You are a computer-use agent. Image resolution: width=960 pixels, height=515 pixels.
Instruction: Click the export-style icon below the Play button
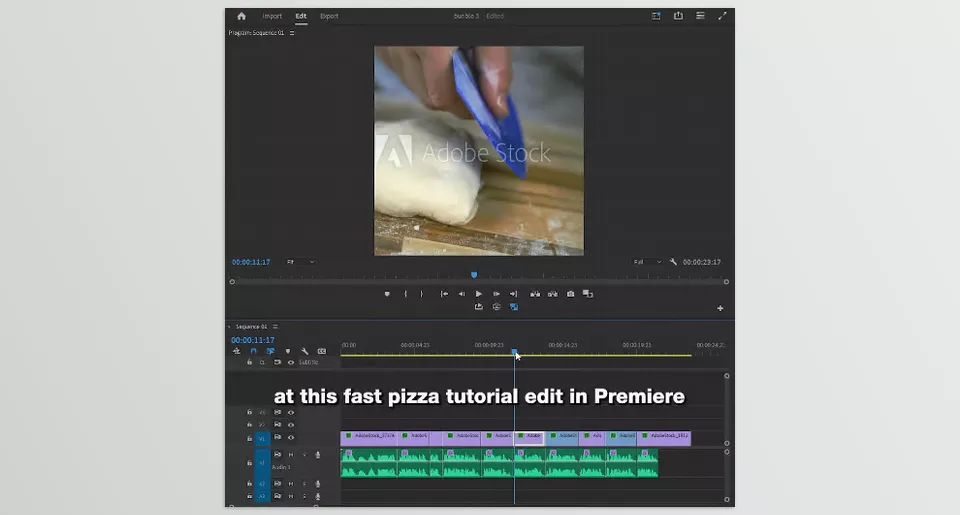tap(479, 307)
